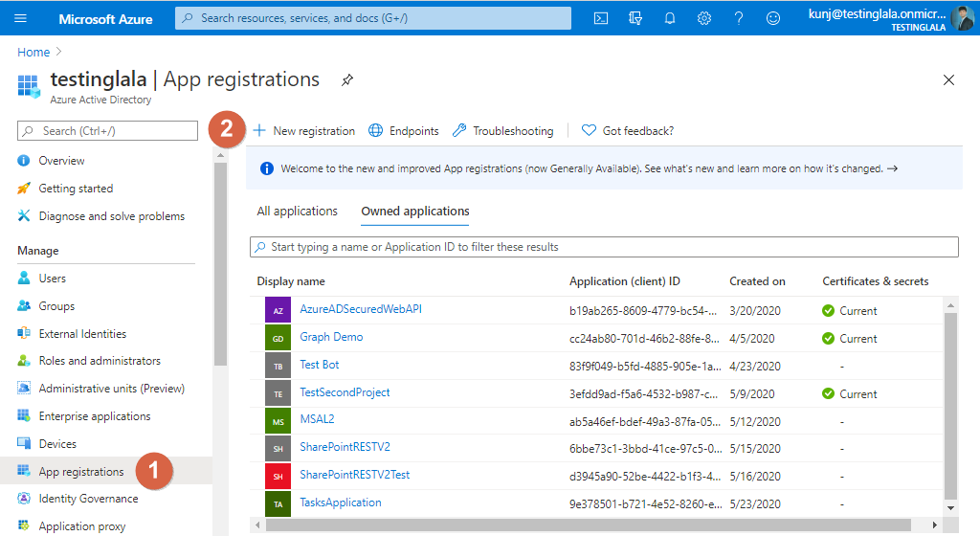Close the App registrations blade
This screenshot has width=980, height=536.
pyautogui.click(x=948, y=80)
